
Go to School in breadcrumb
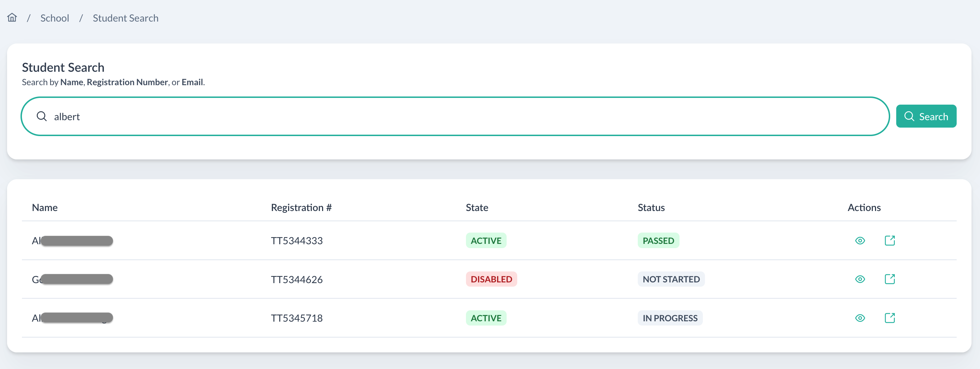coord(55,18)
